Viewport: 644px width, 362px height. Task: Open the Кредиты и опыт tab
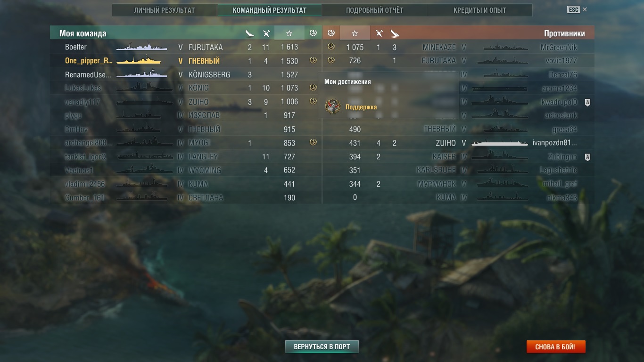click(480, 10)
